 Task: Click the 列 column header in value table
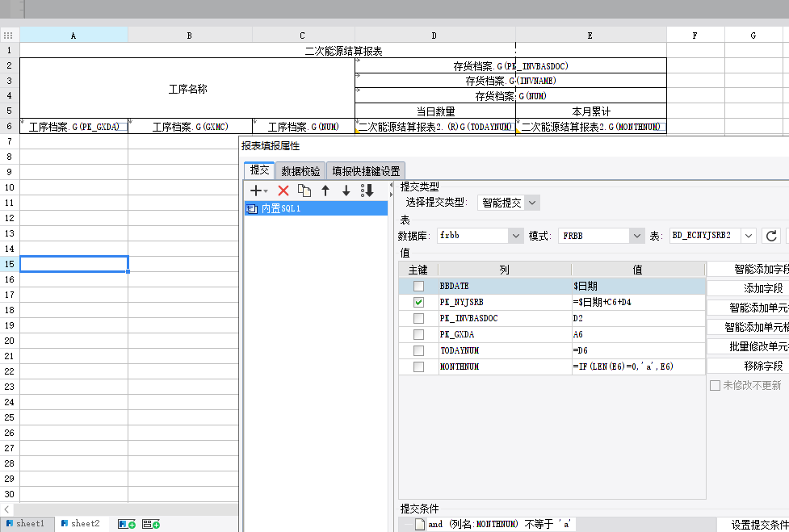(x=505, y=270)
